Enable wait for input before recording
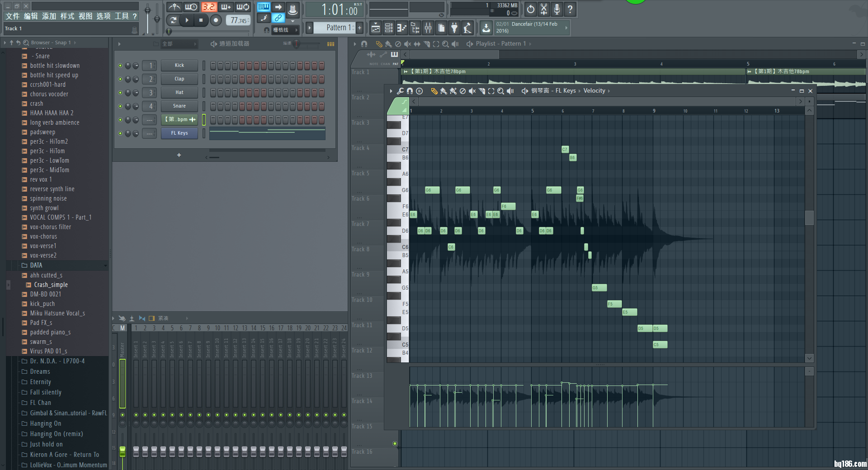The height and width of the screenshot is (470, 868). [x=191, y=7]
